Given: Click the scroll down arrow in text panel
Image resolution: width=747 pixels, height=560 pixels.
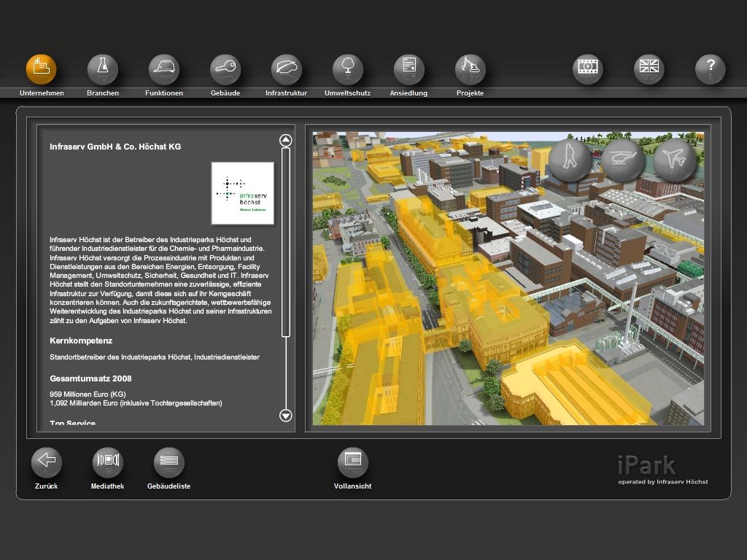Looking at the screenshot, I should [285, 416].
